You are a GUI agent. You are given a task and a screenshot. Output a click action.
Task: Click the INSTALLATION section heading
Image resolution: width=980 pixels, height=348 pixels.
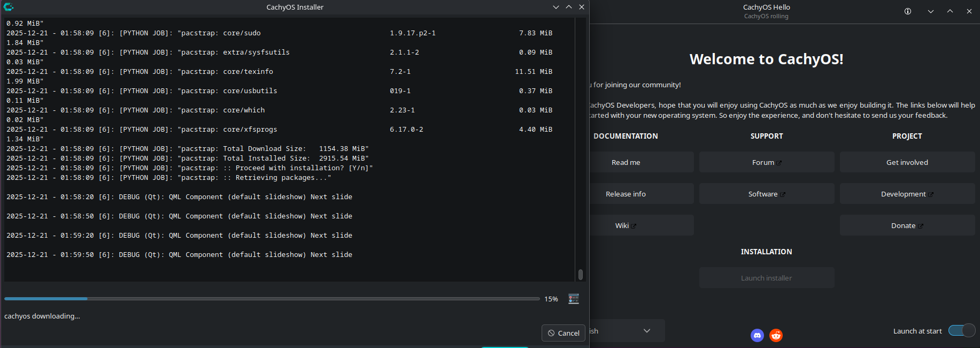click(x=766, y=252)
